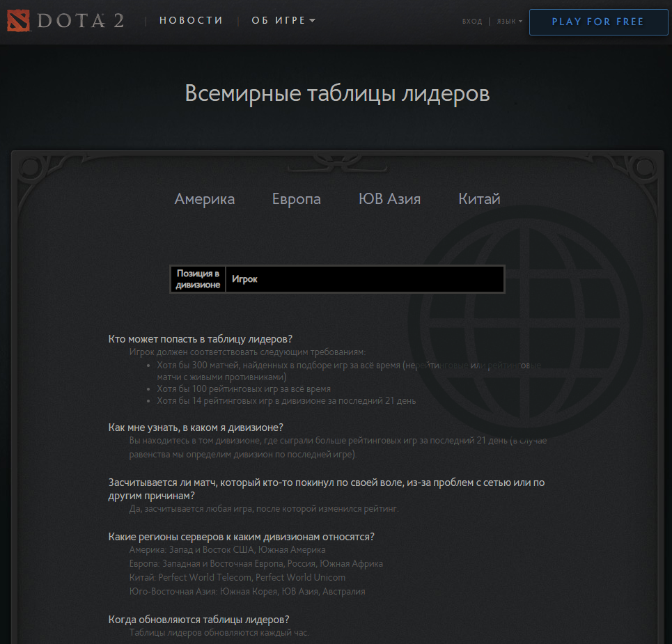Switch to the Америка leaderboard tab
This screenshot has height=644, width=672.
[204, 198]
